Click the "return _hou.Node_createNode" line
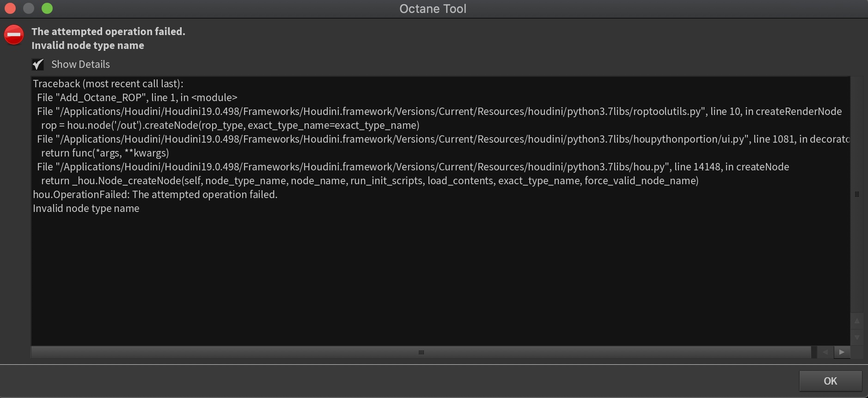This screenshot has width=868, height=398. tap(370, 181)
